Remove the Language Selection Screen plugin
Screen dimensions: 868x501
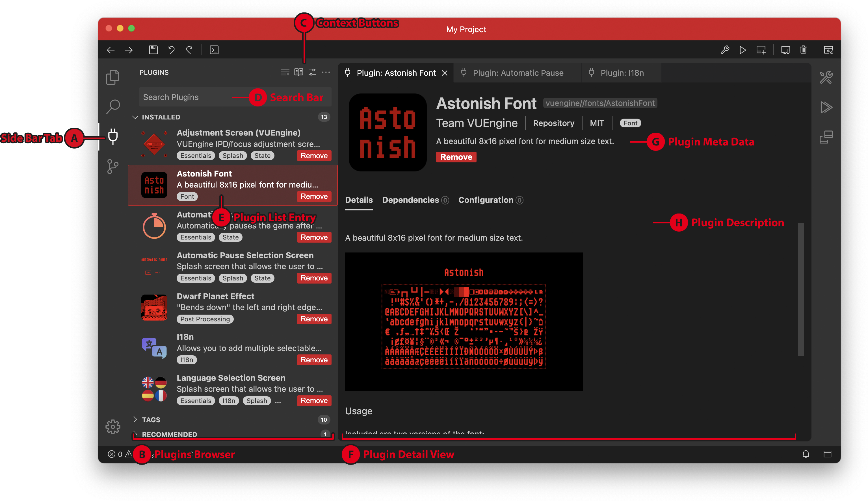click(314, 400)
